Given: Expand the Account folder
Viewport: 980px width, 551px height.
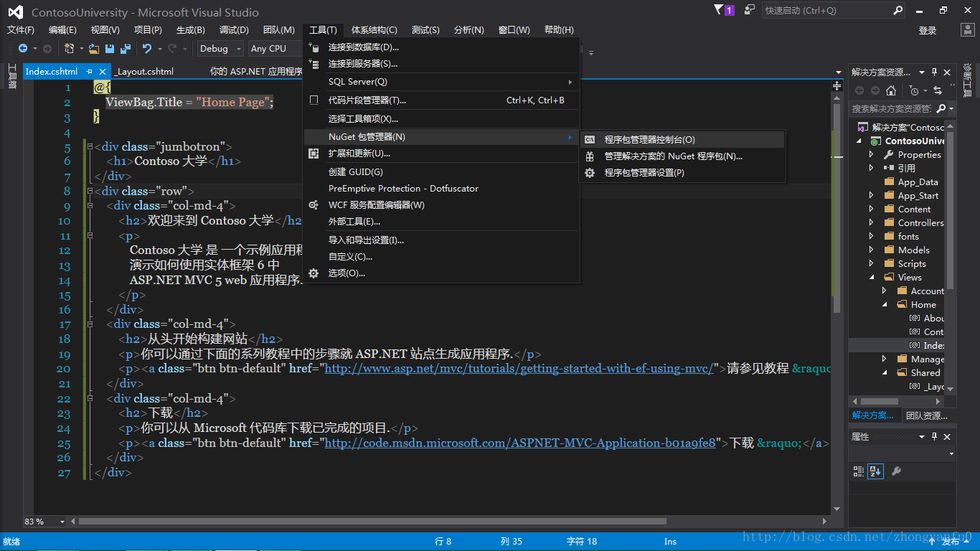Looking at the screenshot, I should (x=885, y=291).
